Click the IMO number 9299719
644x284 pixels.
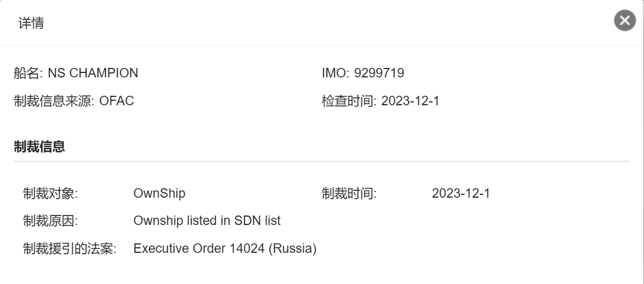pos(379,73)
